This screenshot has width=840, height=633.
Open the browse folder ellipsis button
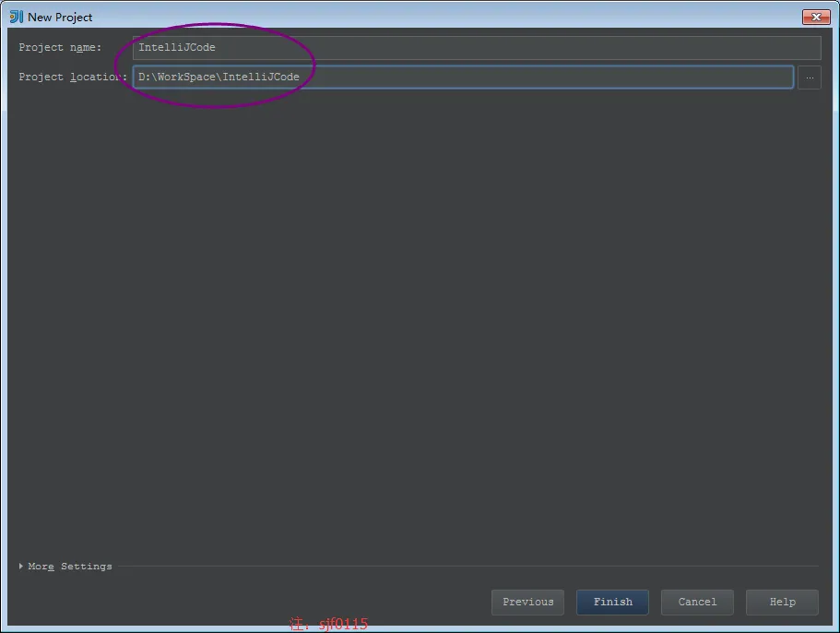(x=810, y=78)
